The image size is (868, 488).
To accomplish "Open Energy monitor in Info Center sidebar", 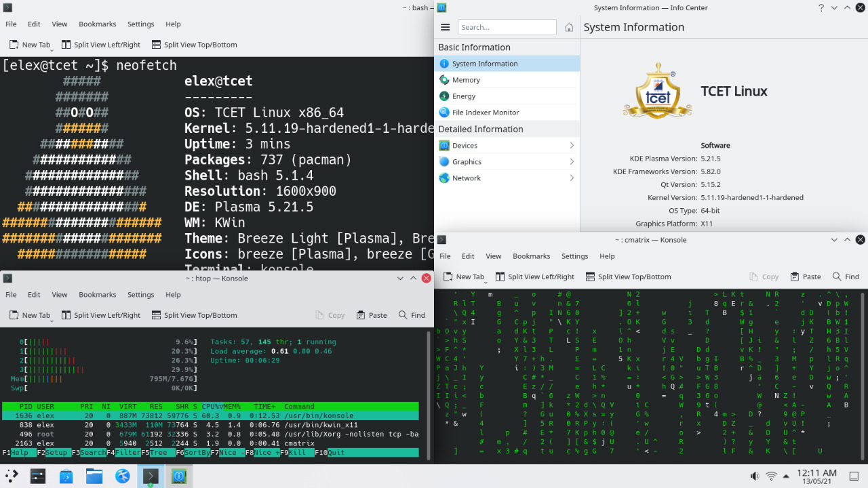I will [465, 96].
